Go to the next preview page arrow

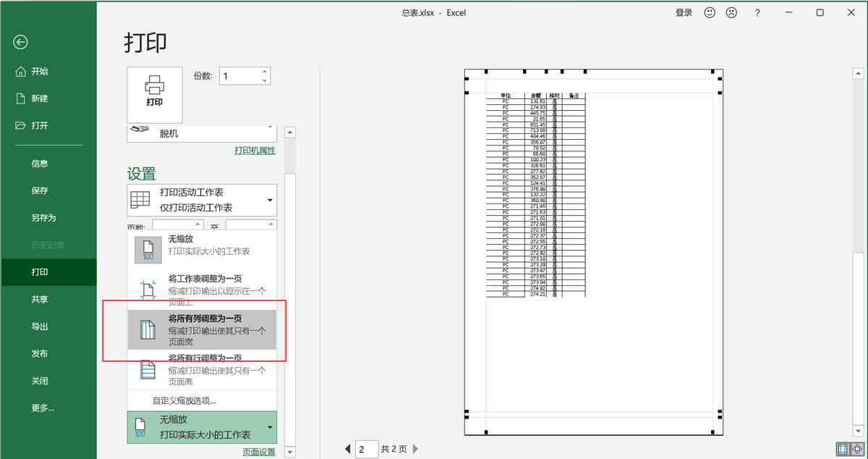(x=416, y=449)
